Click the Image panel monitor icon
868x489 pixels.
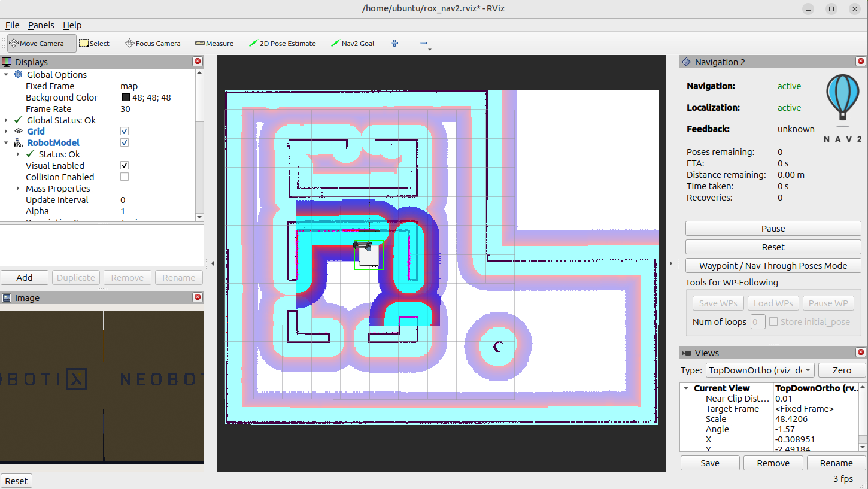(7, 297)
